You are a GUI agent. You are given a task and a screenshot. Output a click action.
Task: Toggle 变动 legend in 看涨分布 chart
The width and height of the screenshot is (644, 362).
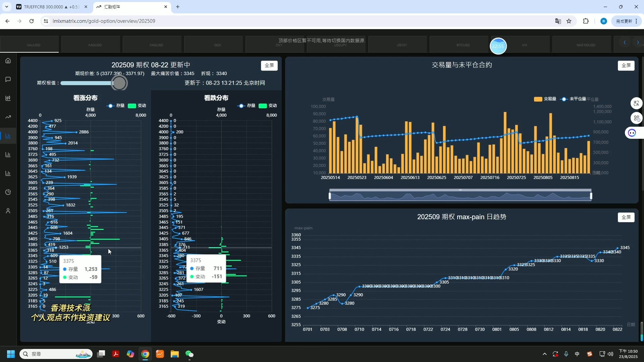[137, 106]
